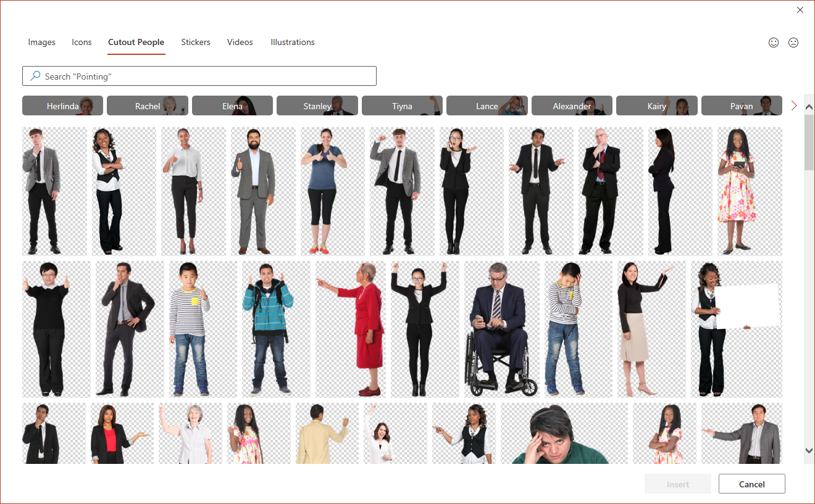This screenshot has width=815, height=504.
Task: Select the woman in black shown in profile
Action: point(680,191)
